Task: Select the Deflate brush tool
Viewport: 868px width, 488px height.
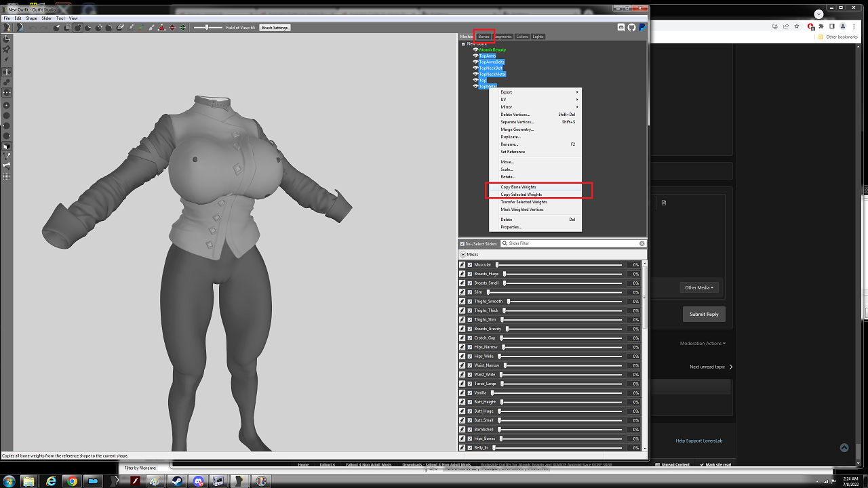Action: (x=87, y=27)
